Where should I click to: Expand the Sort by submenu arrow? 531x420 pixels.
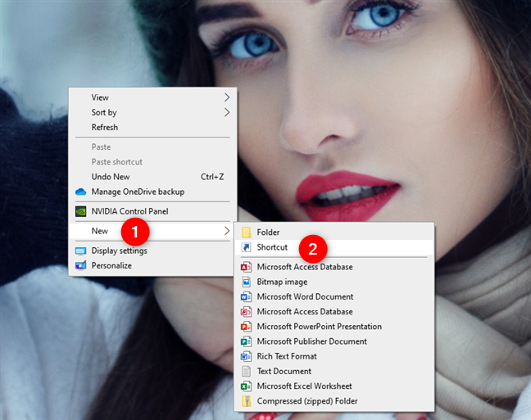pos(227,112)
